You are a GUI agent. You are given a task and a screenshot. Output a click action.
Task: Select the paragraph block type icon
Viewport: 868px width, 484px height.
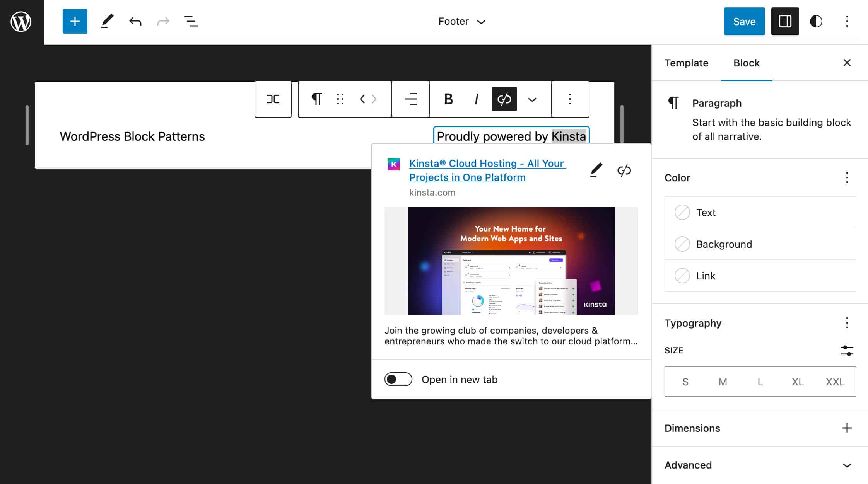(316, 99)
